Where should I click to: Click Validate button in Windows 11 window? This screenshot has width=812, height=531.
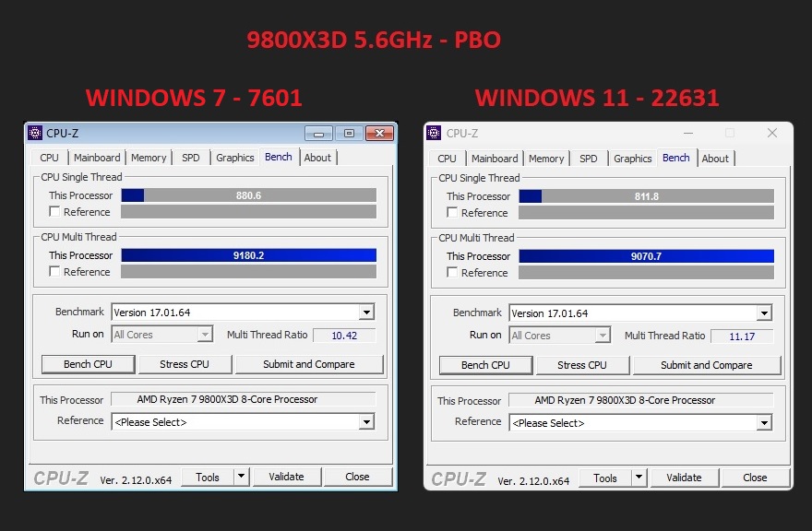(x=684, y=478)
